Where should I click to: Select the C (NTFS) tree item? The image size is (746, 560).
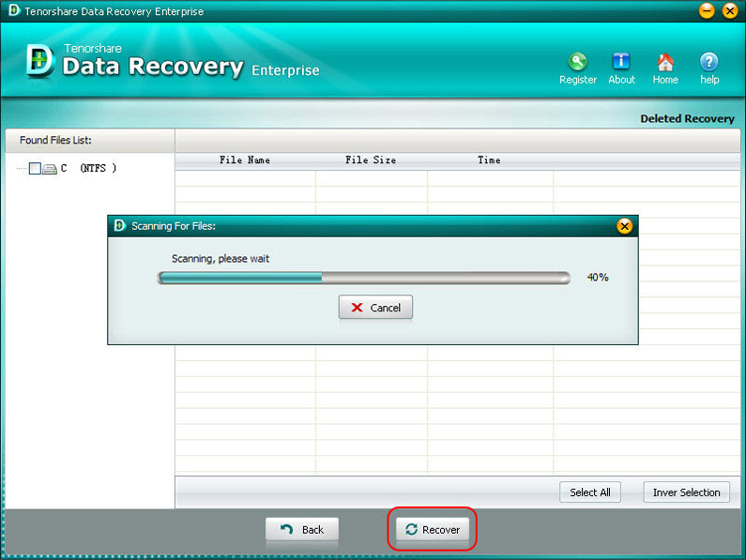point(89,169)
